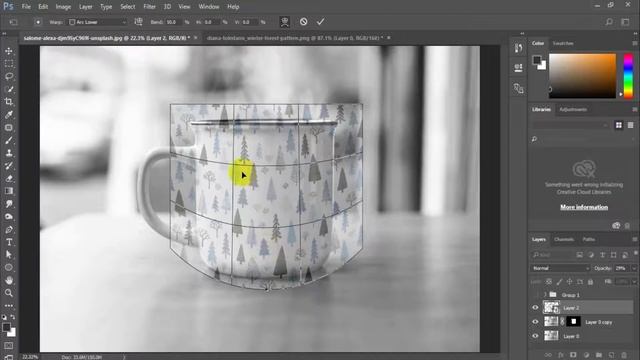The image size is (640, 360).
Task: Select the Hand tool
Action: click(x=9, y=280)
